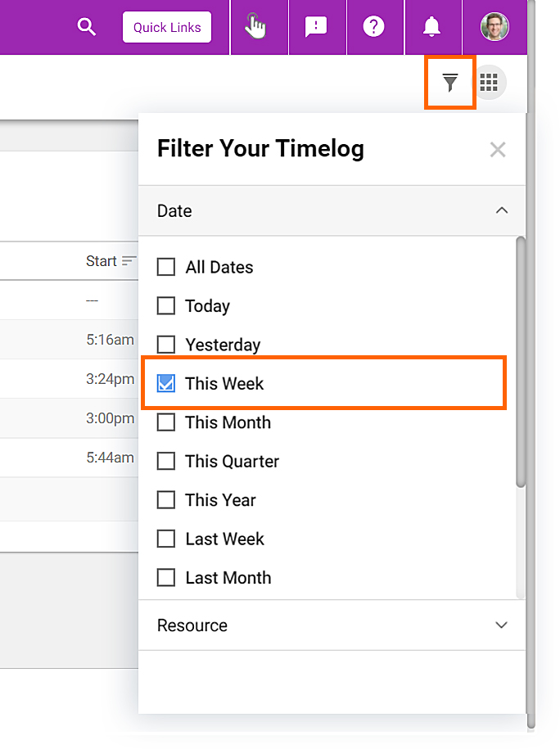Open the search magnifier icon
This screenshot has width=560, height=749.
pyautogui.click(x=87, y=27)
